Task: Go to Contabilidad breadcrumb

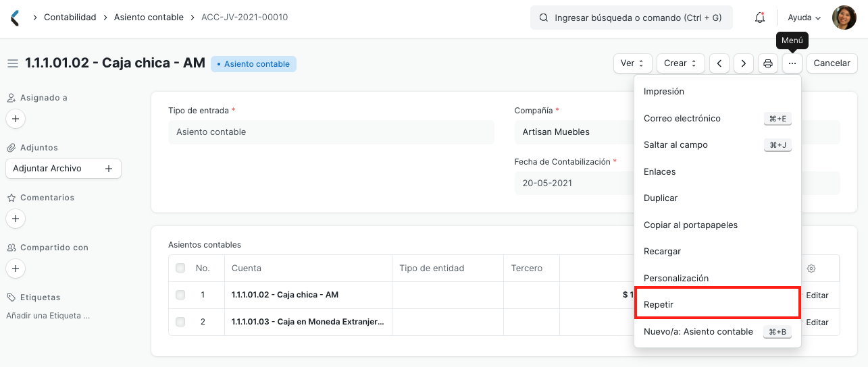Action: 70,18
